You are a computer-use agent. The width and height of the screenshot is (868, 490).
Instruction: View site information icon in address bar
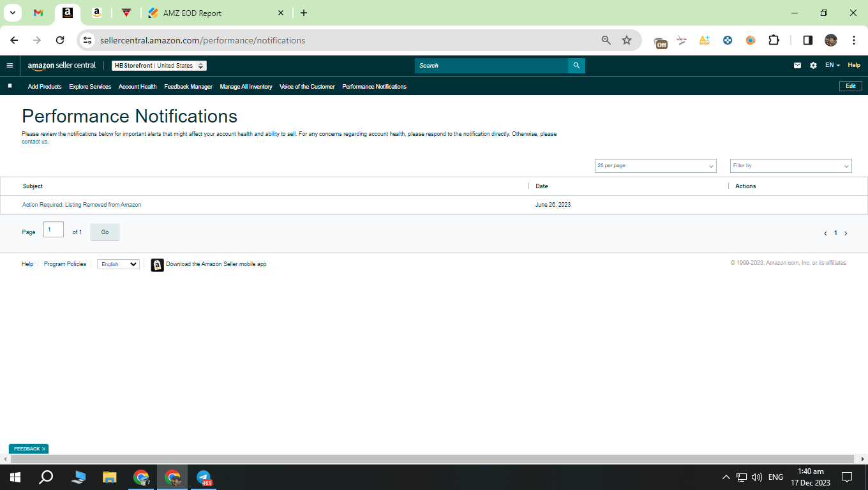coord(88,40)
